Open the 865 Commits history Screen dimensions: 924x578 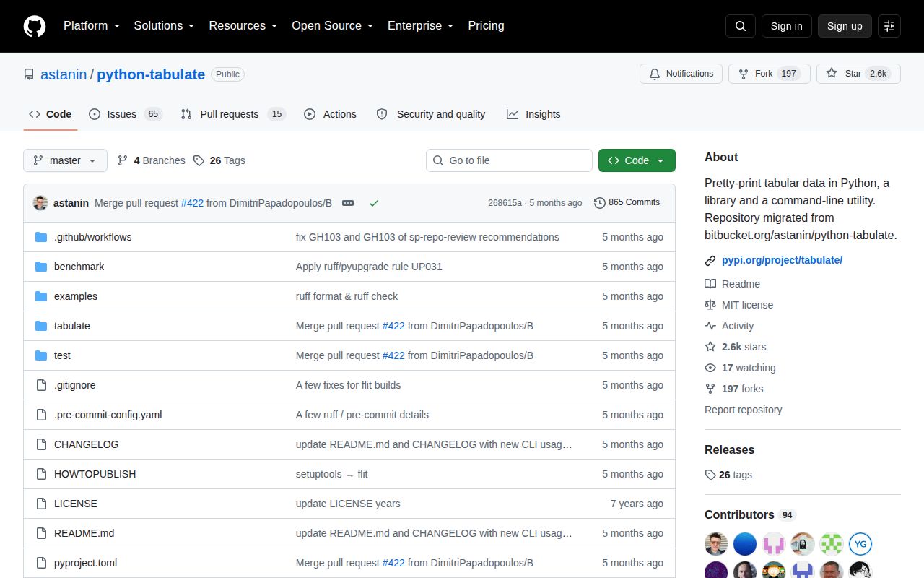627,203
